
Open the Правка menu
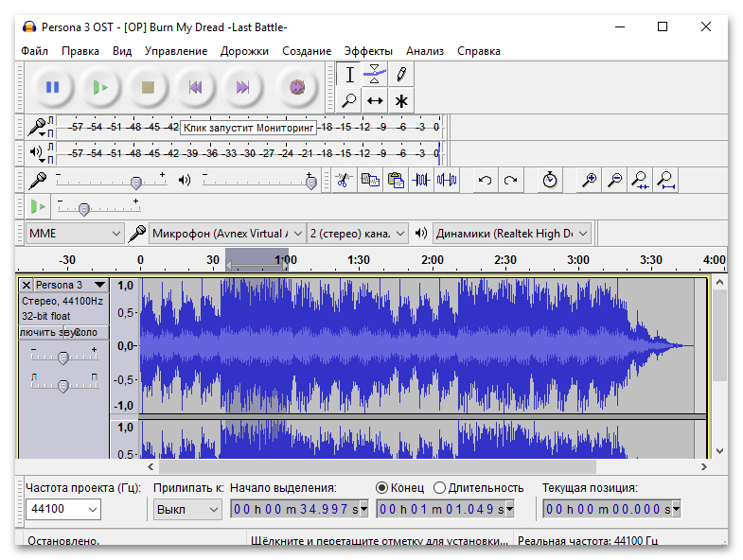[80, 51]
